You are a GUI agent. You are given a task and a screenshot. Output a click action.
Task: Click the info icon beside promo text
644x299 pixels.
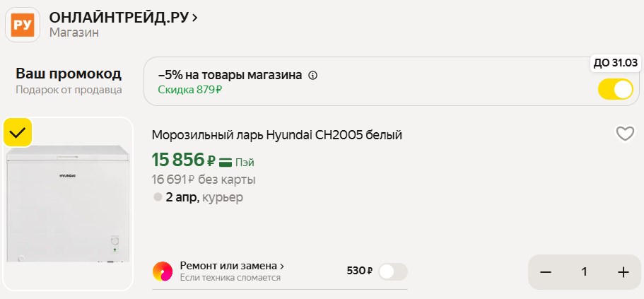pos(313,76)
